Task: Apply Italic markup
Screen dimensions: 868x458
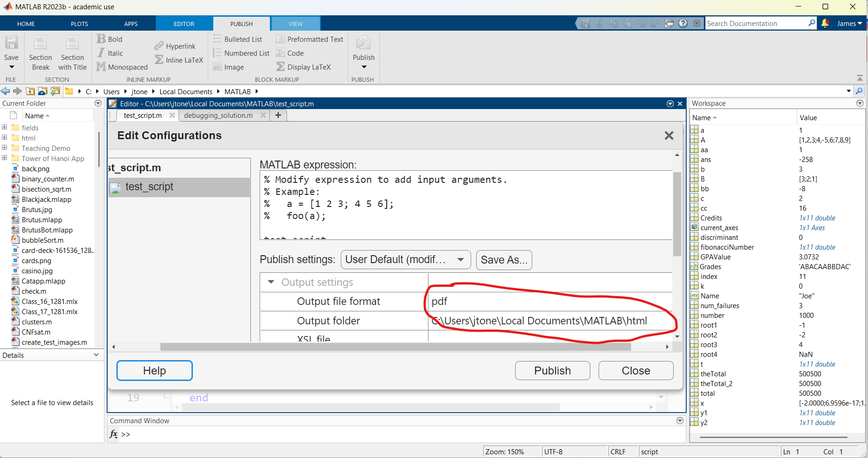Action: coord(110,53)
